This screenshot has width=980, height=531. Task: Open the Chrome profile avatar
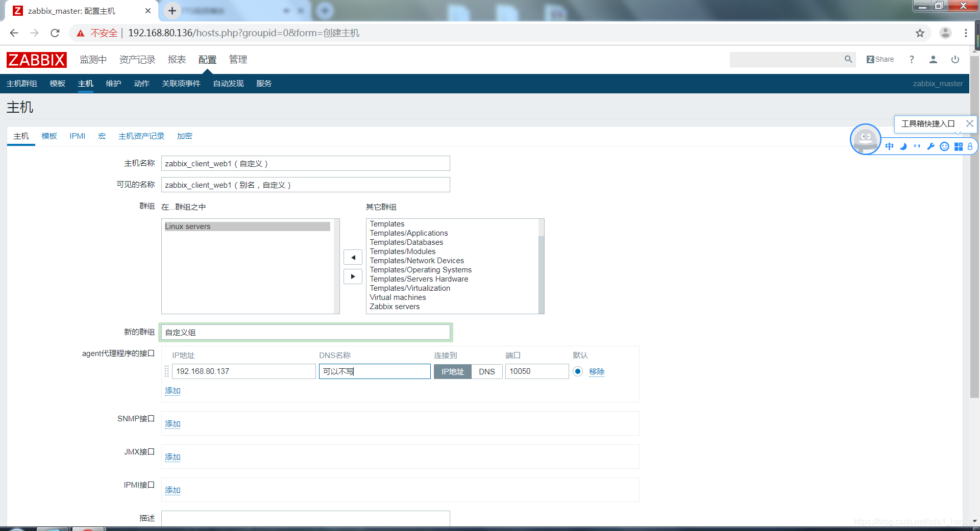pos(945,33)
